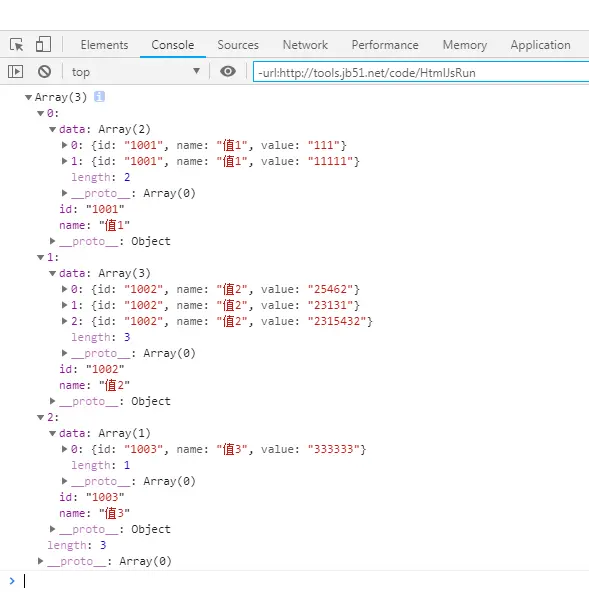Click the outermost length: 3 line at bottom
This screenshot has width=589, height=614.
77,545
